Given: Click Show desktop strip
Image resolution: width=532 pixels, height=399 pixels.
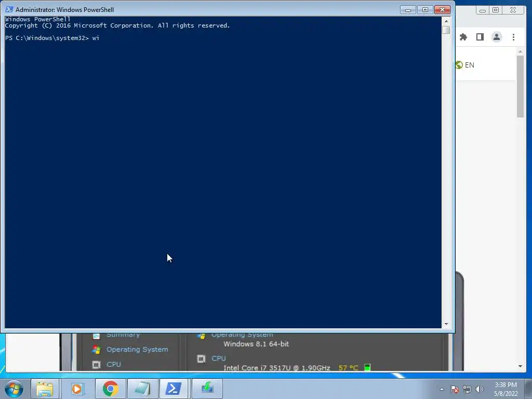Looking at the screenshot, I should pos(528,389).
